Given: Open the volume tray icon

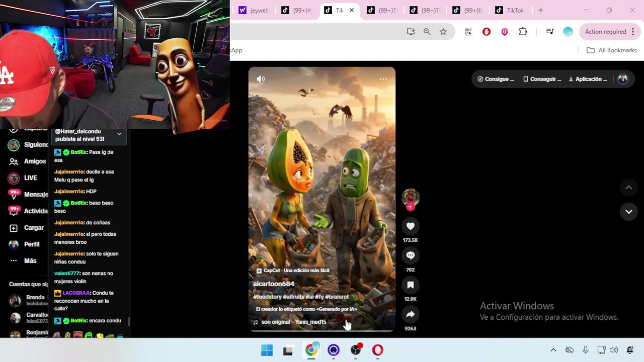Looking at the screenshot, I should coord(614,350).
